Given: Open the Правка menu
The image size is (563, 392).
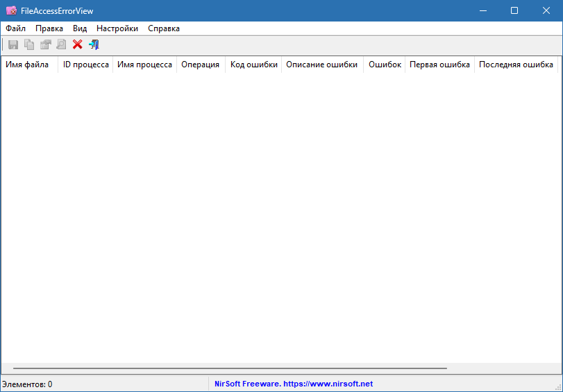Looking at the screenshot, I should pos(49,28).
